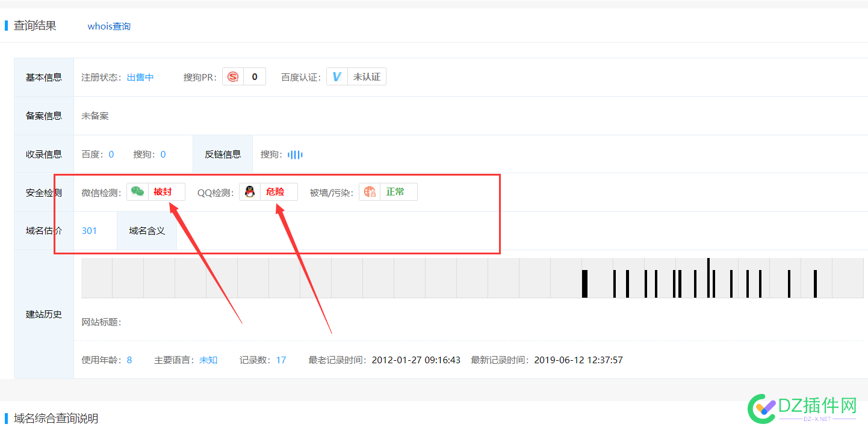Open the whois查询 link
868x433 pixels.
coord(109,26)
